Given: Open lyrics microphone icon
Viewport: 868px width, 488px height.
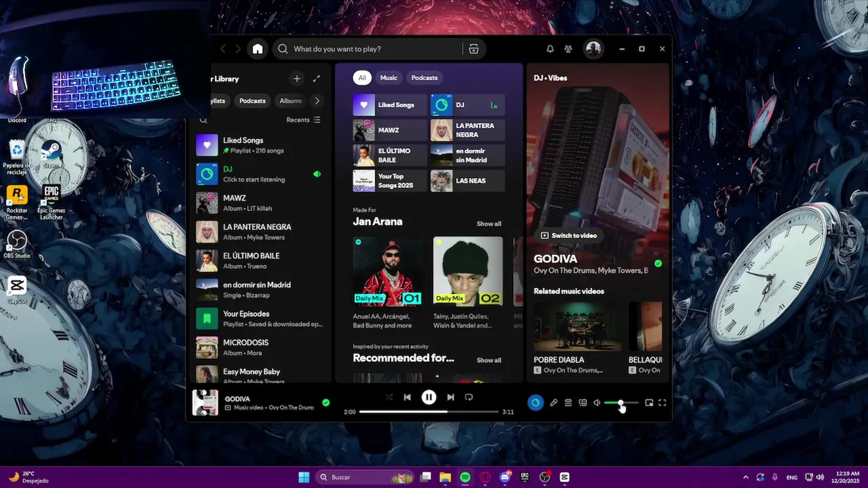Looking at the screenshot, I should click(553, 403).
